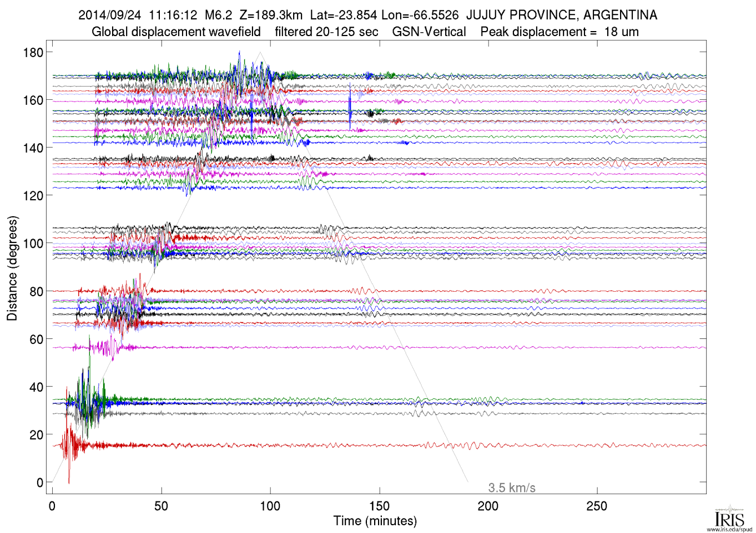The width and height of the screenshot is (756, 533).
Task: Click the event date 2014/09/24 in the title
Action: point(109,15)
